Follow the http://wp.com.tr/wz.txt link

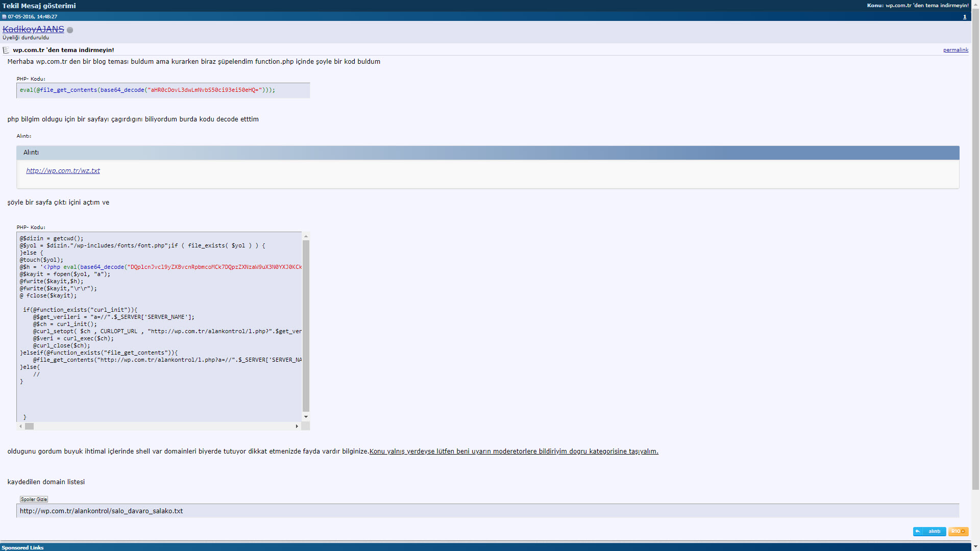point(63,171)
